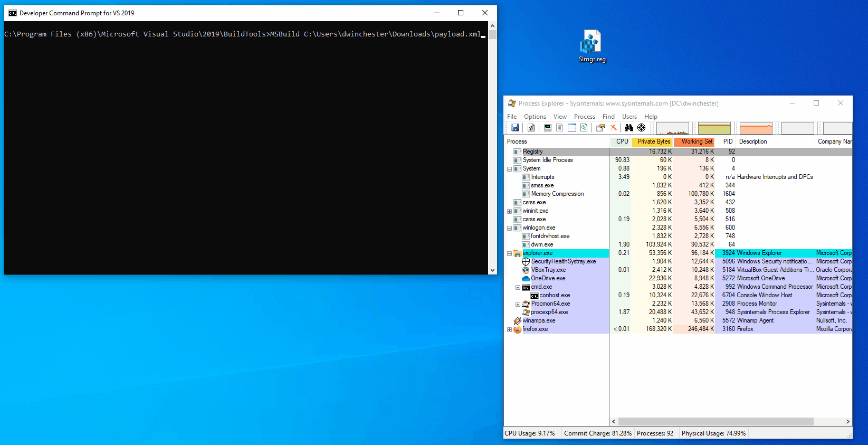Click the winampa.exe process icon

518,320
